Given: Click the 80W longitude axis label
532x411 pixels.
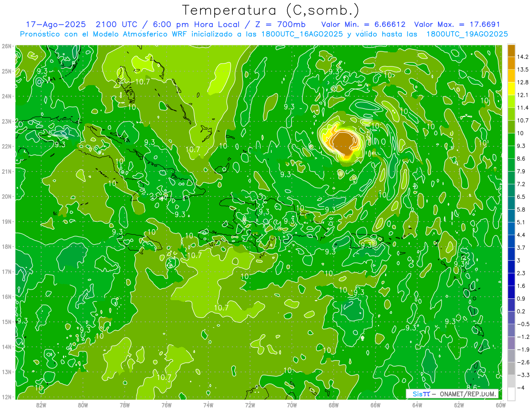Looking at the screenshot, I should [83, 405].
